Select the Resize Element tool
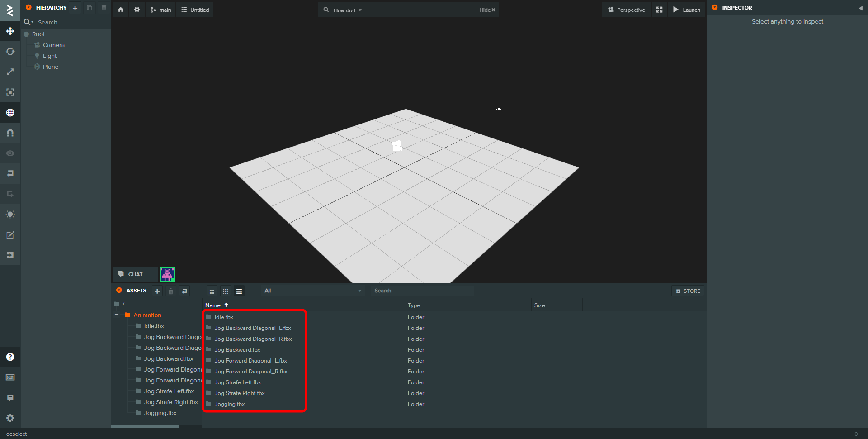868x439 pixels. tap(10, 92)
